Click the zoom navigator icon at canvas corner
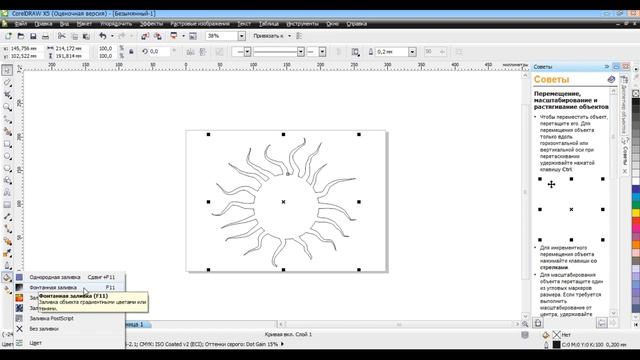 click(x=525, y=324)
